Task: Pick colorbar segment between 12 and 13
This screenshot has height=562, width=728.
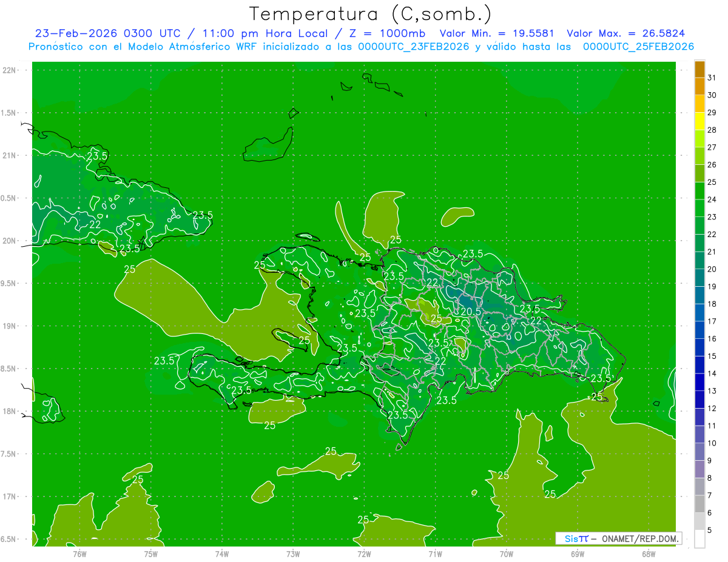Action: (x=699, y=400)
